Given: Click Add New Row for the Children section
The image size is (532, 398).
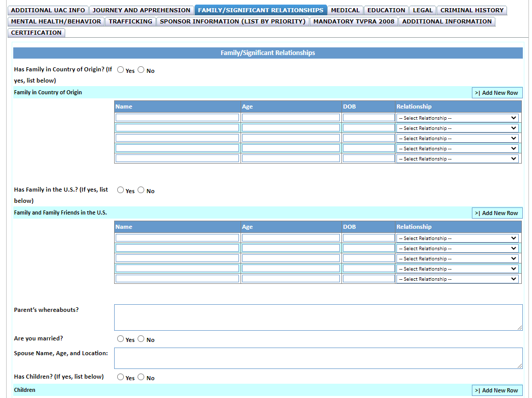Looking at the screenshot, I should pos(497,390).
